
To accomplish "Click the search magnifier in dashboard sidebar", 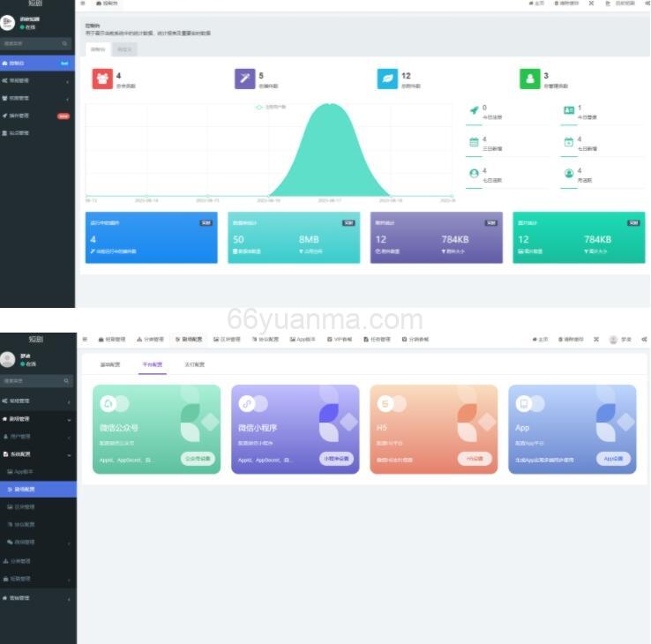I will [64, 43].
